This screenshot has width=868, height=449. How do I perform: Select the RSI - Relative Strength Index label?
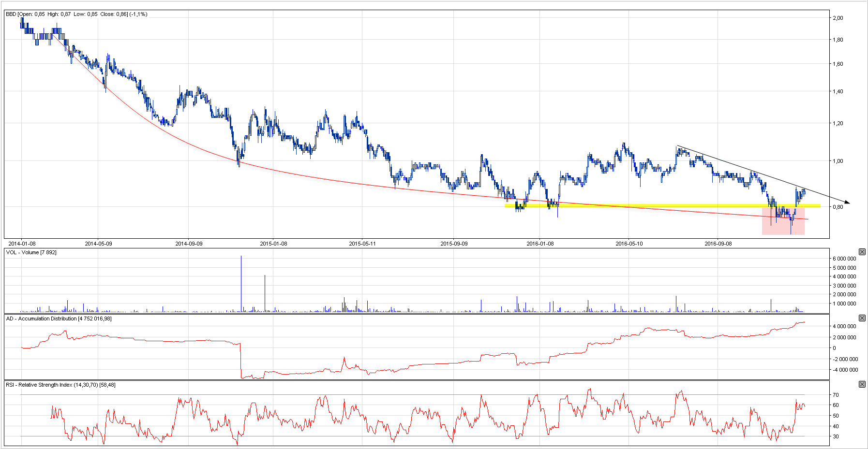60,385
